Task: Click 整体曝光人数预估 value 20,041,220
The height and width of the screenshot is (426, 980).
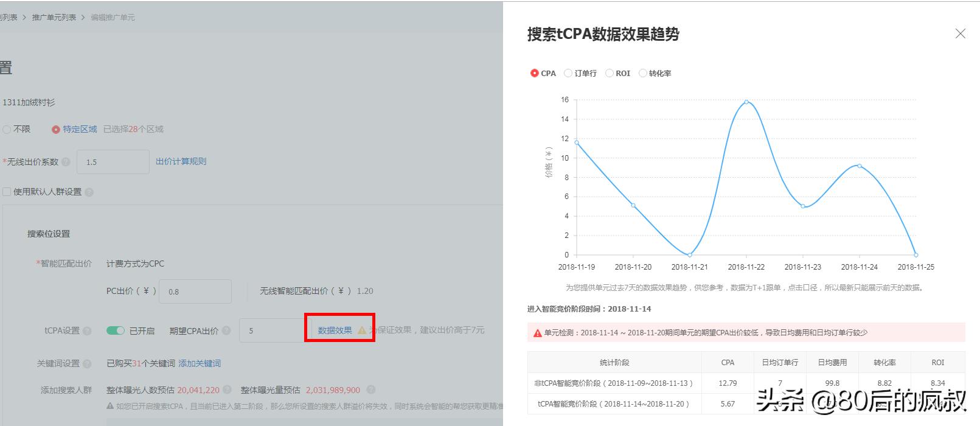Action: (198, 389)
